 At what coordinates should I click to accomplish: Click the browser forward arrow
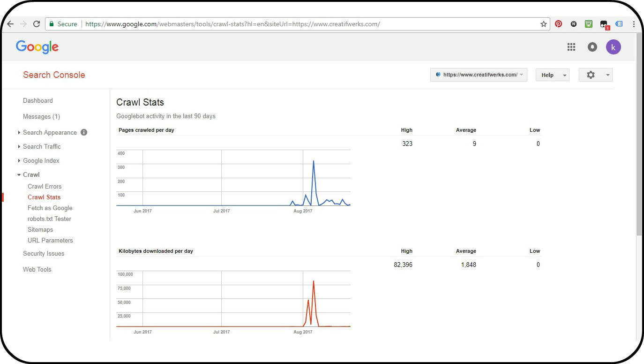23,24
